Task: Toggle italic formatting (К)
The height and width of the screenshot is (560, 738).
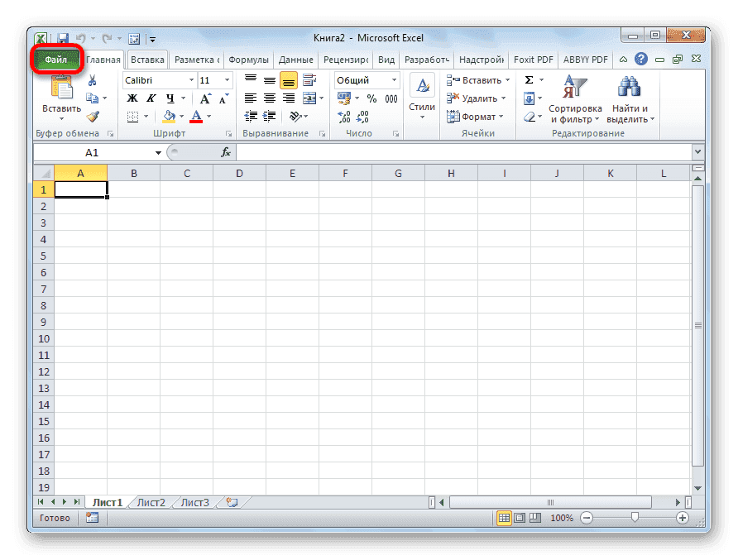Action: click(151, 98)
